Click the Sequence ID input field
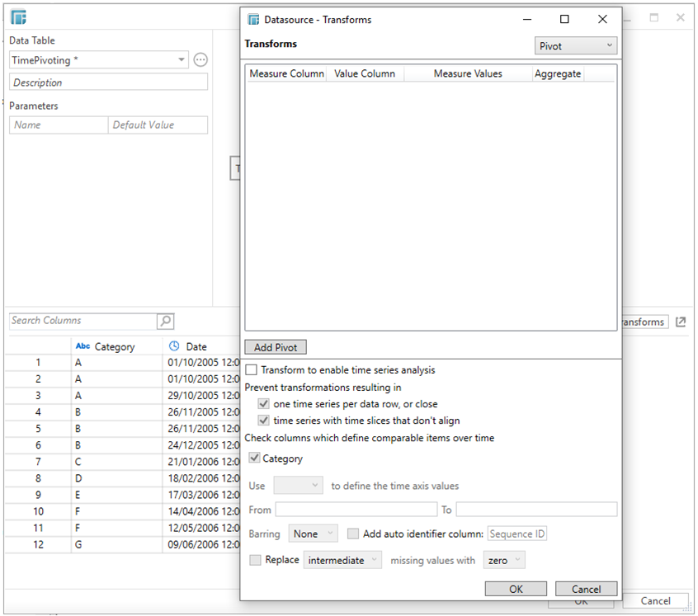Viewport: 698px width, 616px height. pyautogui.click(x=517, y=534)
